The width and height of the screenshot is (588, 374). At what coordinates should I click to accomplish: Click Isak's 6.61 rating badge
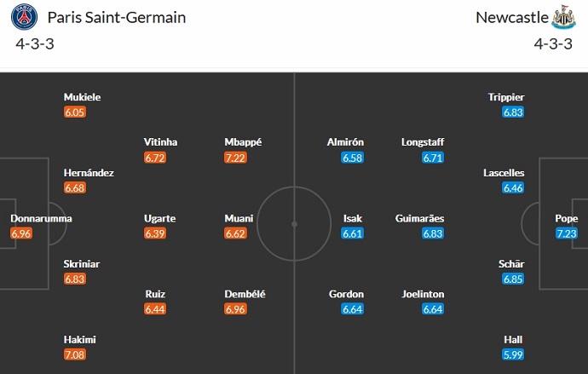[353, 233]
